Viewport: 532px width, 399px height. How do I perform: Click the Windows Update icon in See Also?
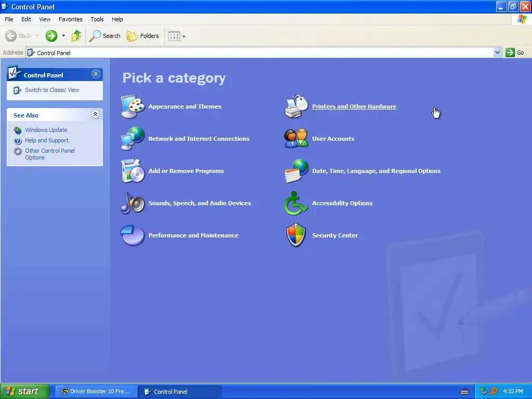point(18,130)
